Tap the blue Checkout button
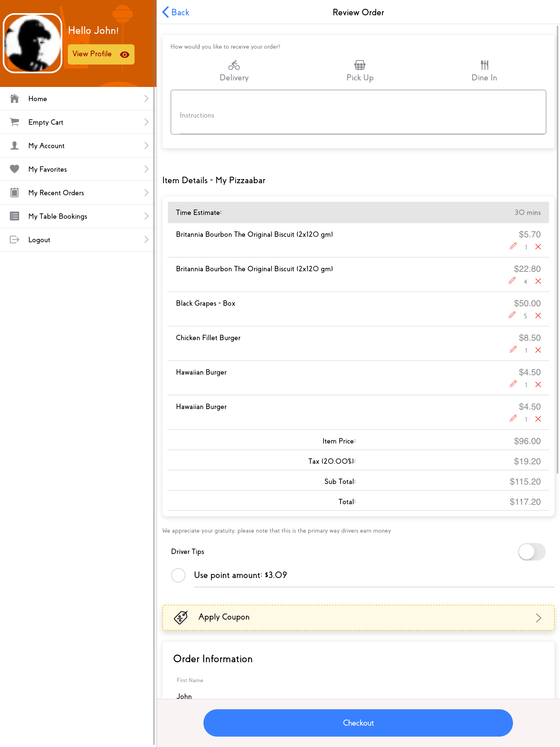 [358, 723]
